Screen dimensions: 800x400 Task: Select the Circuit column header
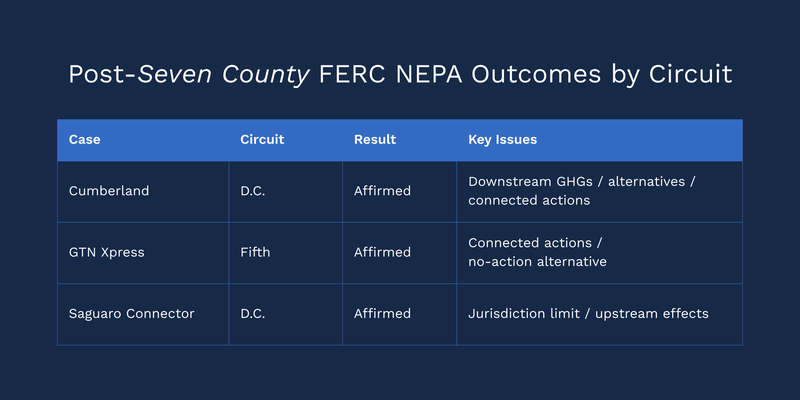[262, 140]
